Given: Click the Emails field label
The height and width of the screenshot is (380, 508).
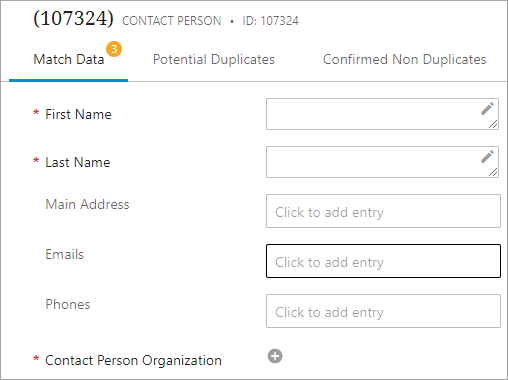Looking at the screenshot, I should click(x=65, y=254).
